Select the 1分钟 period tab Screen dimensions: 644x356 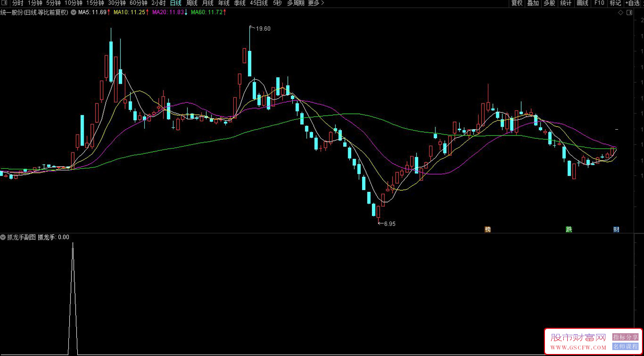(35, 3)
